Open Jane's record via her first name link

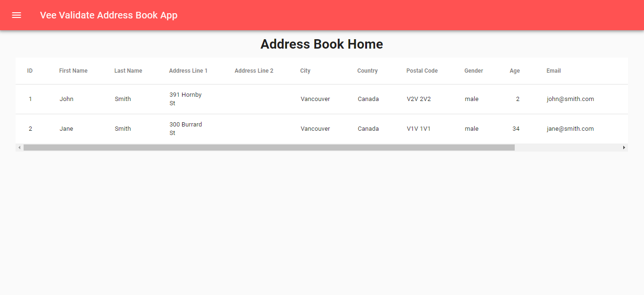pyautogui.click(x=66, y=128)
